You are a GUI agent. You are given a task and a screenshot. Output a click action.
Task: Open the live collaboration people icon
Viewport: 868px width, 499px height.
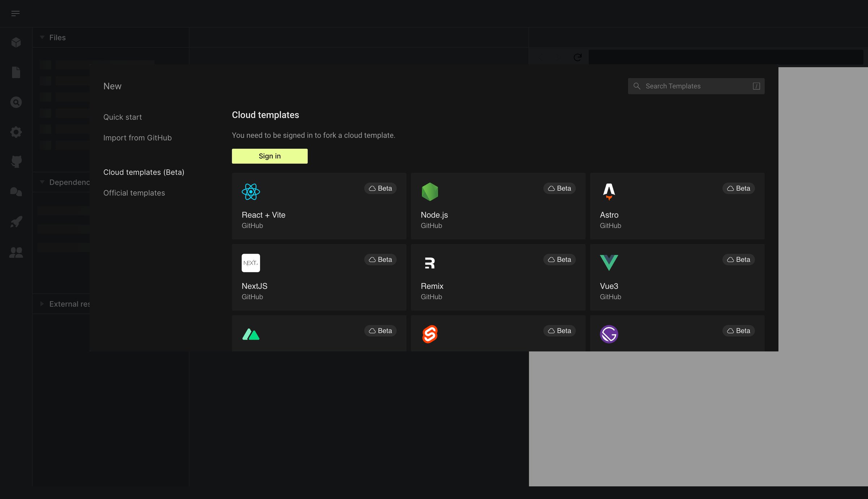[16, 252]
